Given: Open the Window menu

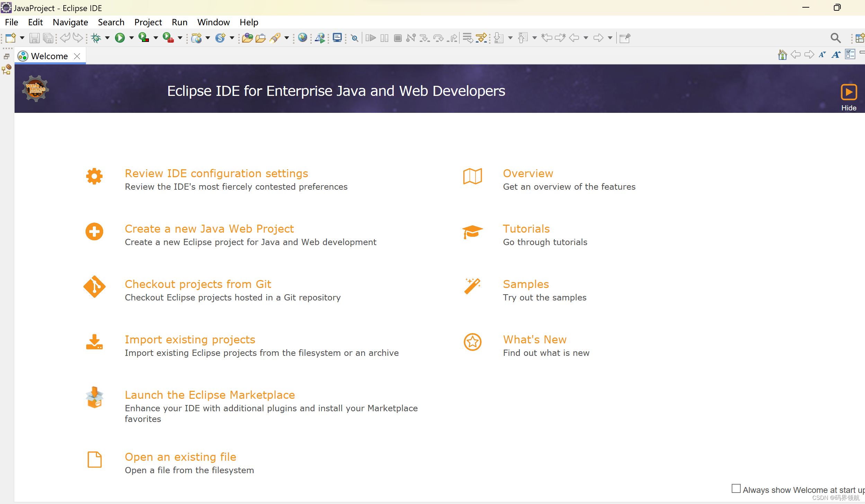Looking at the screenshot, I should tap(213, 22).
